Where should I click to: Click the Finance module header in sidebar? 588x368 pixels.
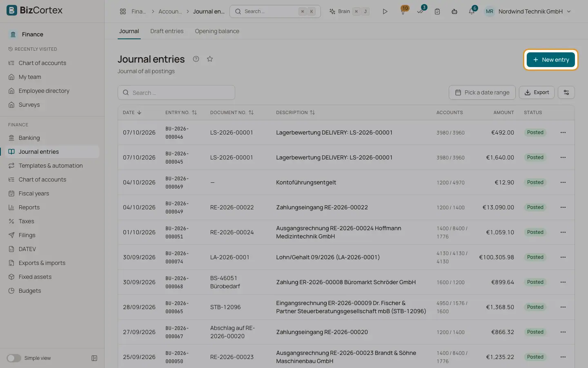click(x=32, y=34)
